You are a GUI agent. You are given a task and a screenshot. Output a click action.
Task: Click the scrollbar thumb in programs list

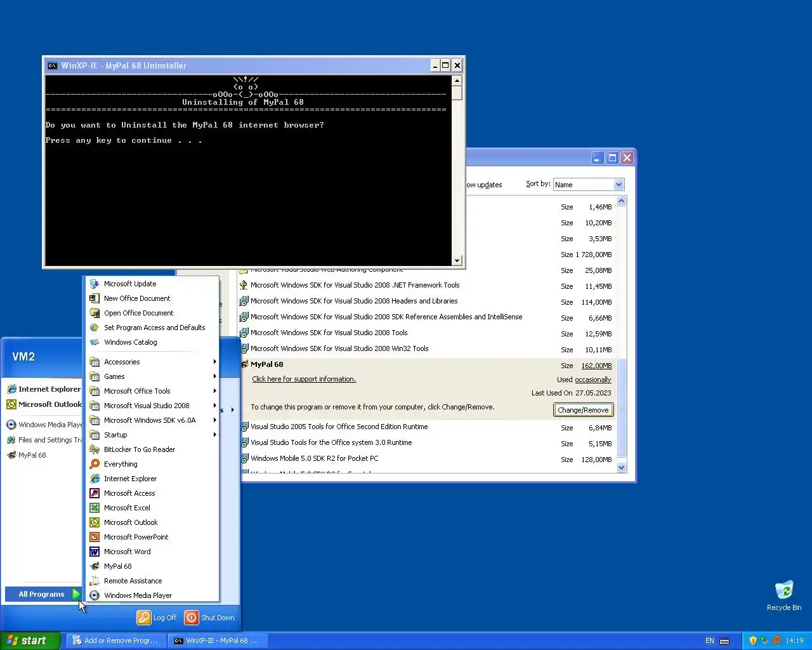click(x=621, y=408)
